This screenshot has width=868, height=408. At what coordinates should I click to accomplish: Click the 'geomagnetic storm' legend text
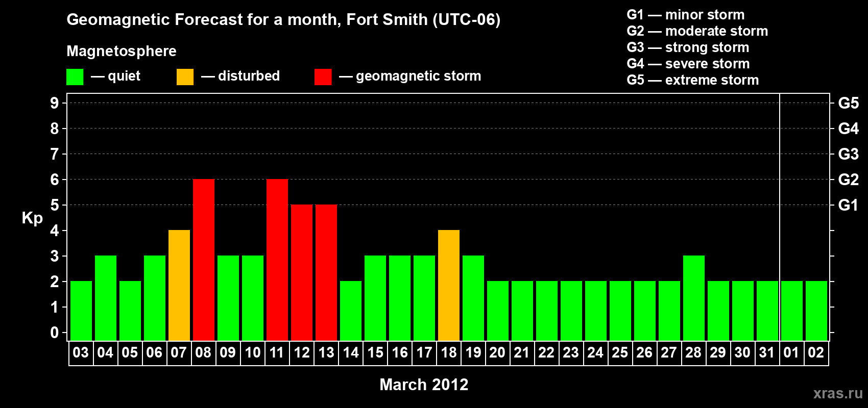pyautogui.click(x=418, y=76)
